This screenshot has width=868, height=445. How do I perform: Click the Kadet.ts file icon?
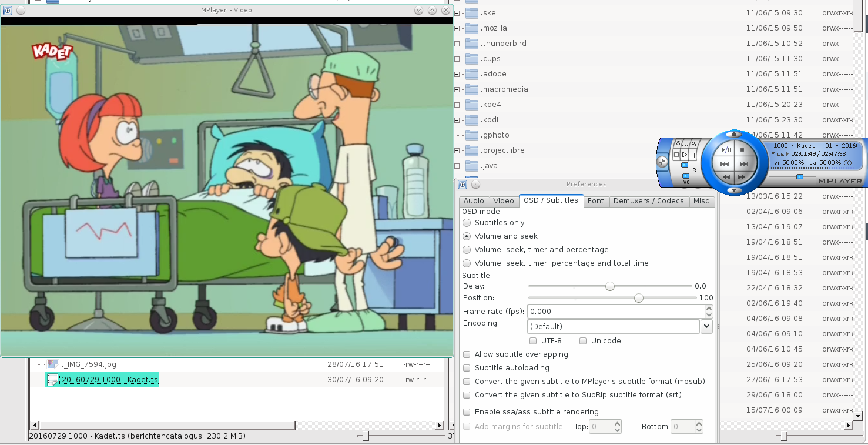(52, 380)
